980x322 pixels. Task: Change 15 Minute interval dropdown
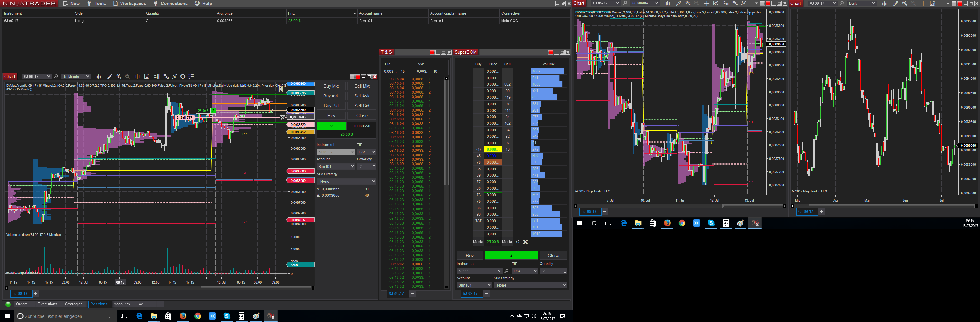[x=76, y=76]
